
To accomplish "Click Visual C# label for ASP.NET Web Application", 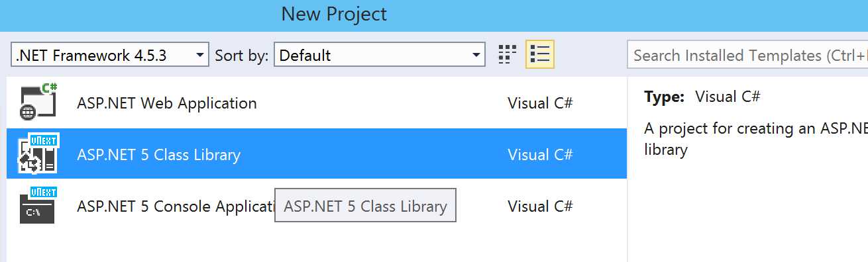I will pyautogui.click(x=540, y=103).
